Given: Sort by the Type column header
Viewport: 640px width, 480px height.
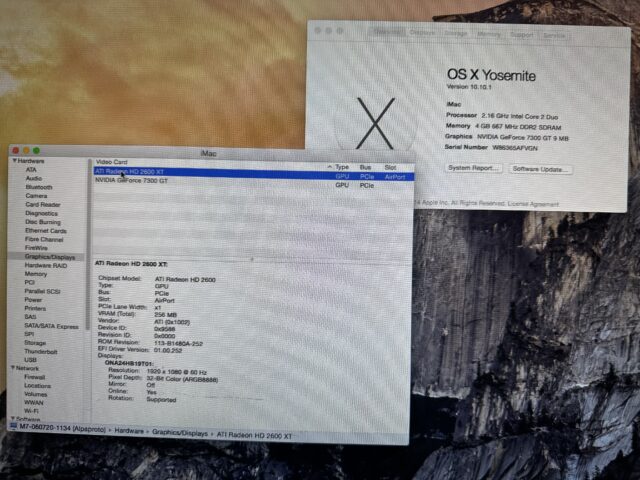Looking at the screenshot, I should coord(342,167).
